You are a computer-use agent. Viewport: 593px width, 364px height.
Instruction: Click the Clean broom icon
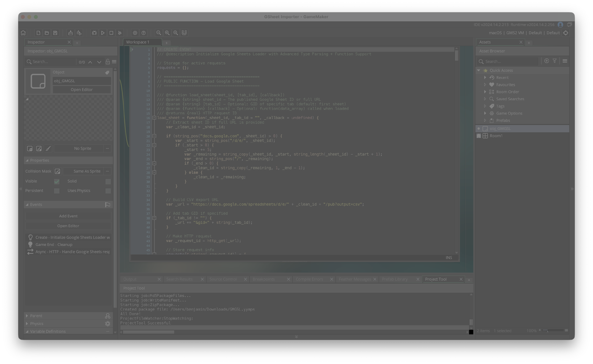pos(120,33)
